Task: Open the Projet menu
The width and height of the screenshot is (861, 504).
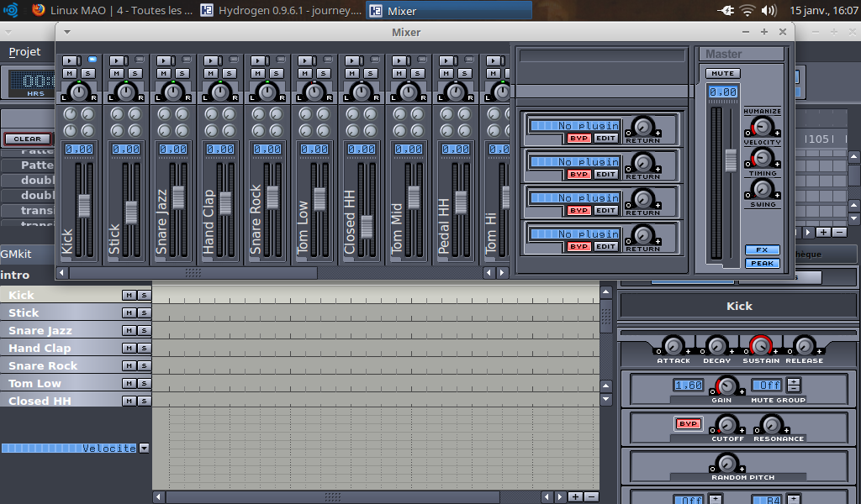Action: click(x=24, y=52)
